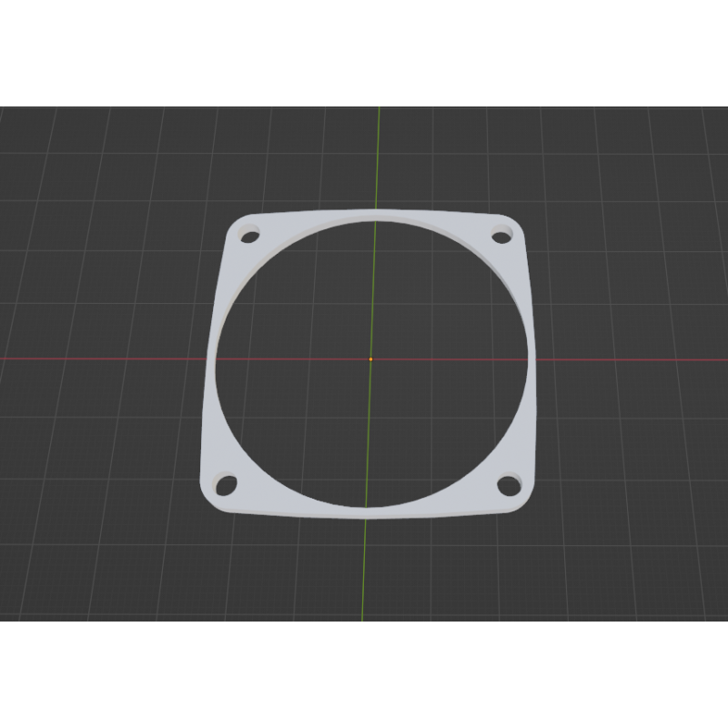The height and width of the screenshot is (728, 728).
Task: Select the top-left screw hole of frame
Action: (248, 238)
